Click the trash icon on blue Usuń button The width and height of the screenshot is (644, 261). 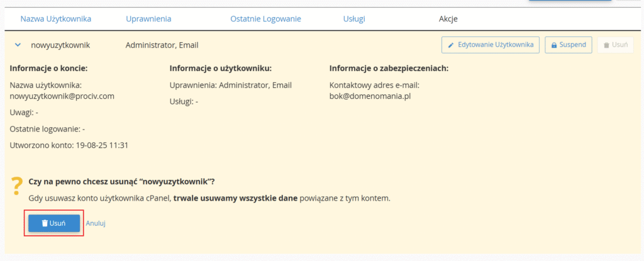45,223
